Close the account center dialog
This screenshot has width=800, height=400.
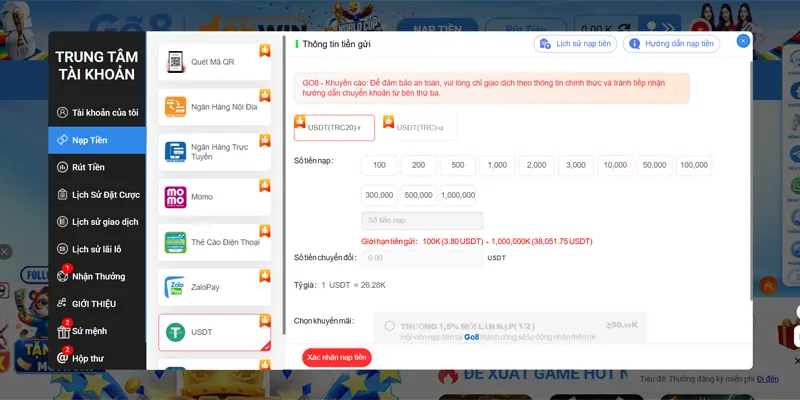[743, 41]
